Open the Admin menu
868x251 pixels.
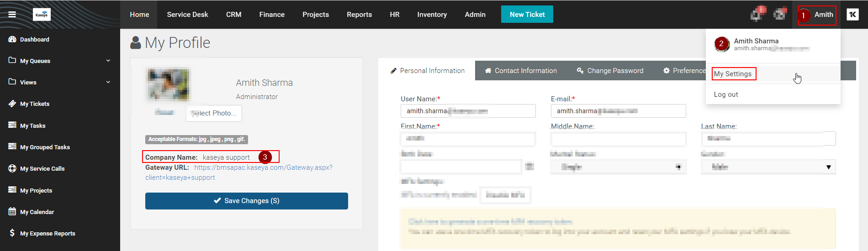coord(475,15)
